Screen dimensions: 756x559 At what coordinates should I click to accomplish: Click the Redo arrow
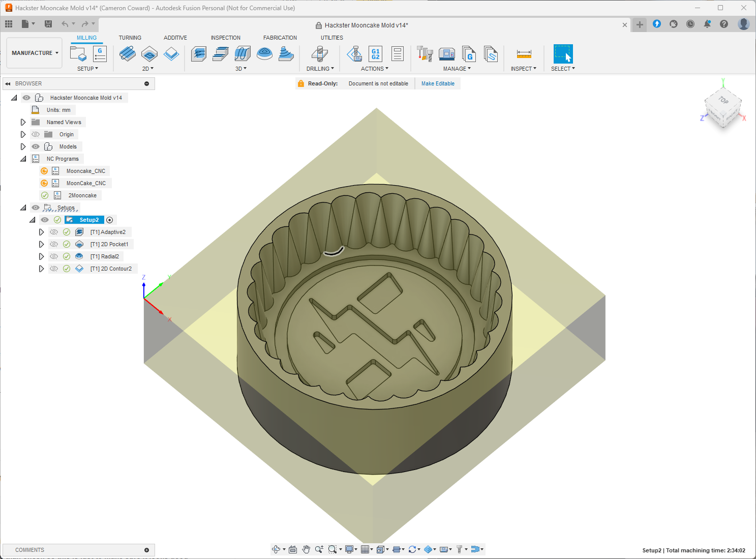click(x=85, y=24)
